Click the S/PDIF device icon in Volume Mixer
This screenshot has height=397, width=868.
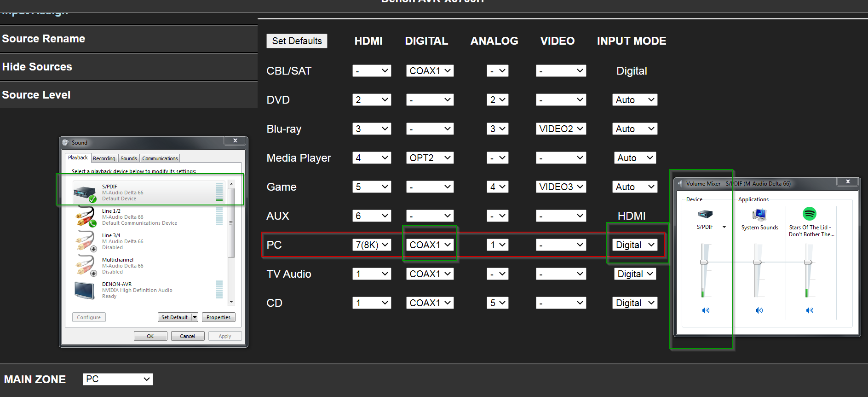pos(705,214)
